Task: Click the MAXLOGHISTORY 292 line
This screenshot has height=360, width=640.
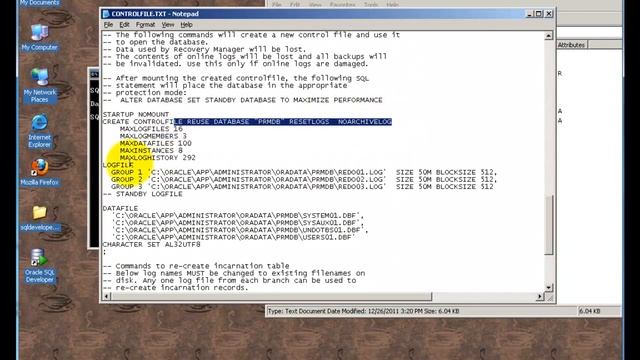Action: pyautogui.click(x=158, y=158)
